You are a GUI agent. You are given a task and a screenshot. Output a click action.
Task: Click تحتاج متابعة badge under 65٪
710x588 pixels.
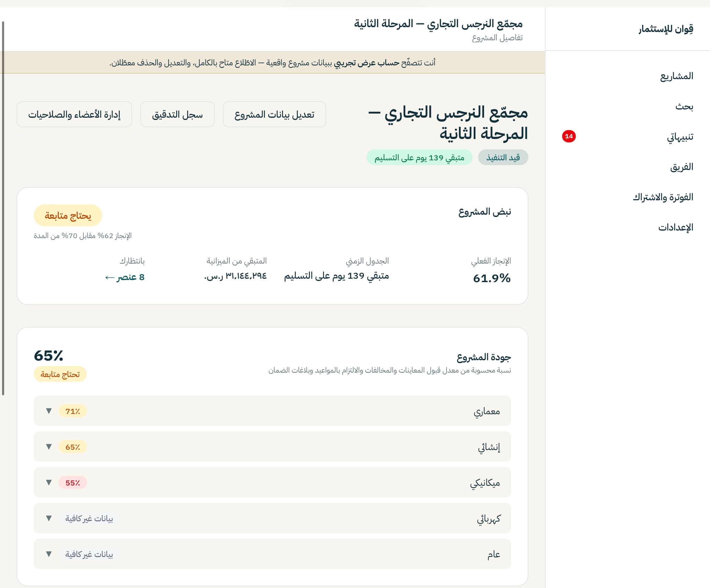60,374
